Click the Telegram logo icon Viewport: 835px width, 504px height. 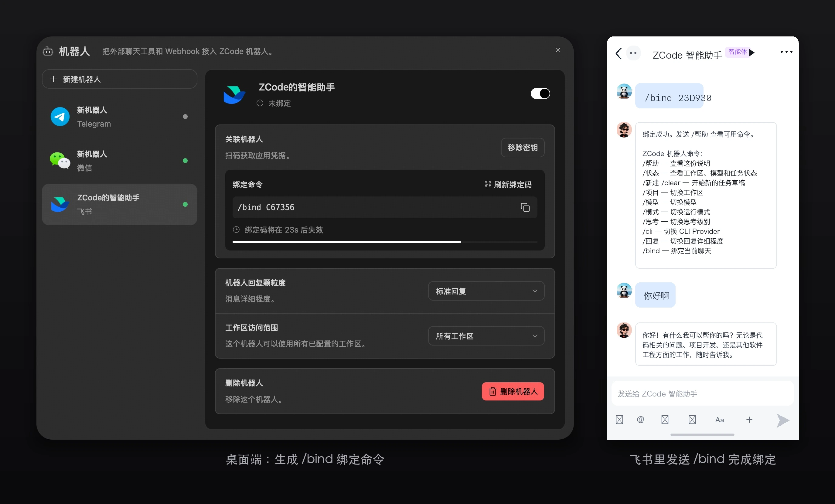tap(60, 117)
